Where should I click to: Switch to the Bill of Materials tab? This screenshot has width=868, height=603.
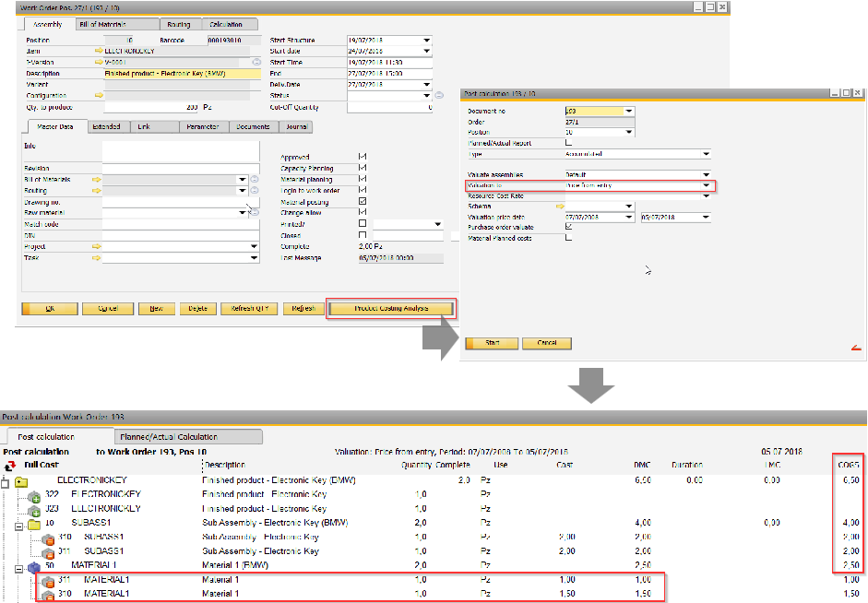point(117,24)
